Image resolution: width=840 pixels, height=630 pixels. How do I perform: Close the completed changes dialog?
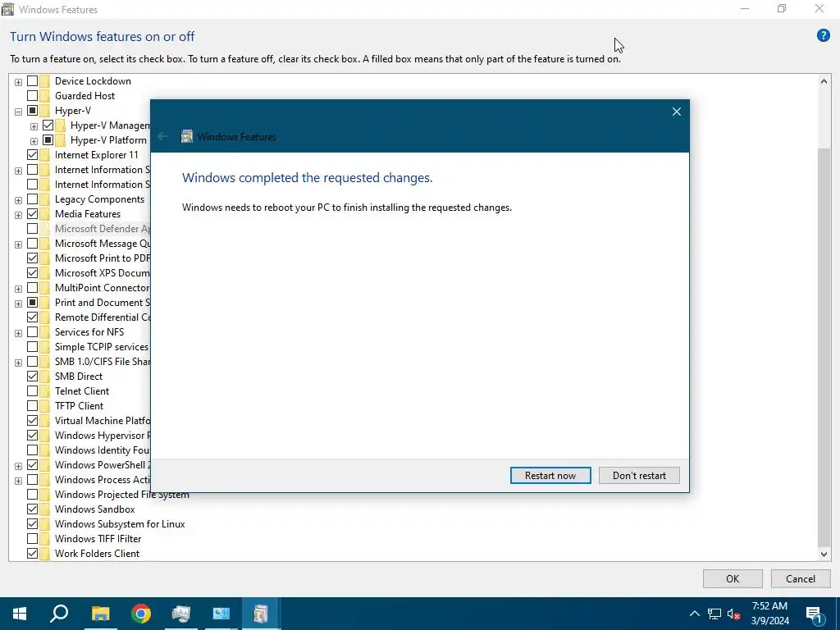point(677,112)
